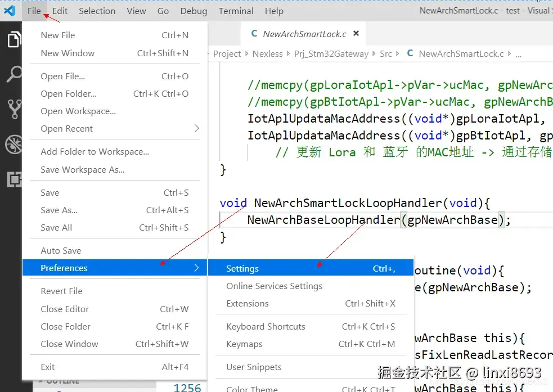
Task: Open the Extensions icon in activity bar
Action: [15, 179]
